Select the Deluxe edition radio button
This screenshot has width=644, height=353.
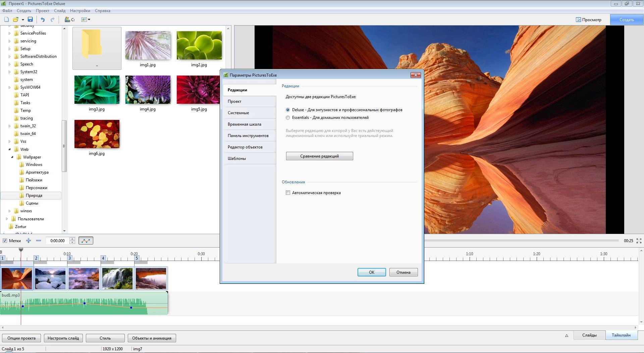[288, 110]
